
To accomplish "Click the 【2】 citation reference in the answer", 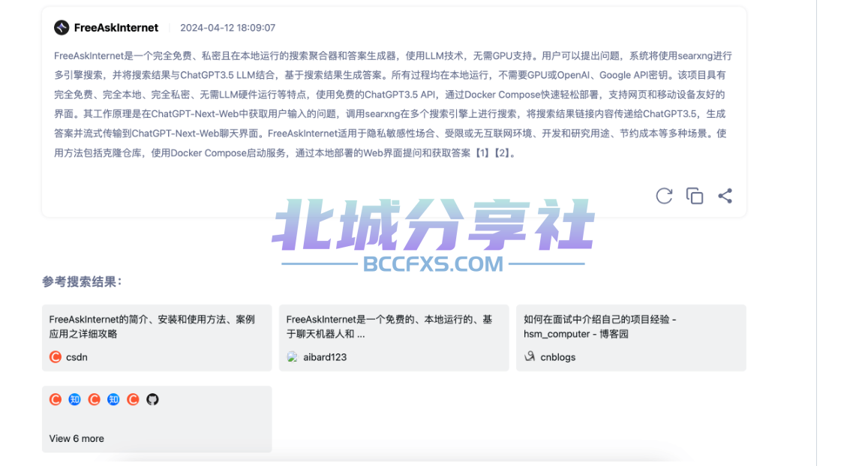I will (x=503, y=153).
